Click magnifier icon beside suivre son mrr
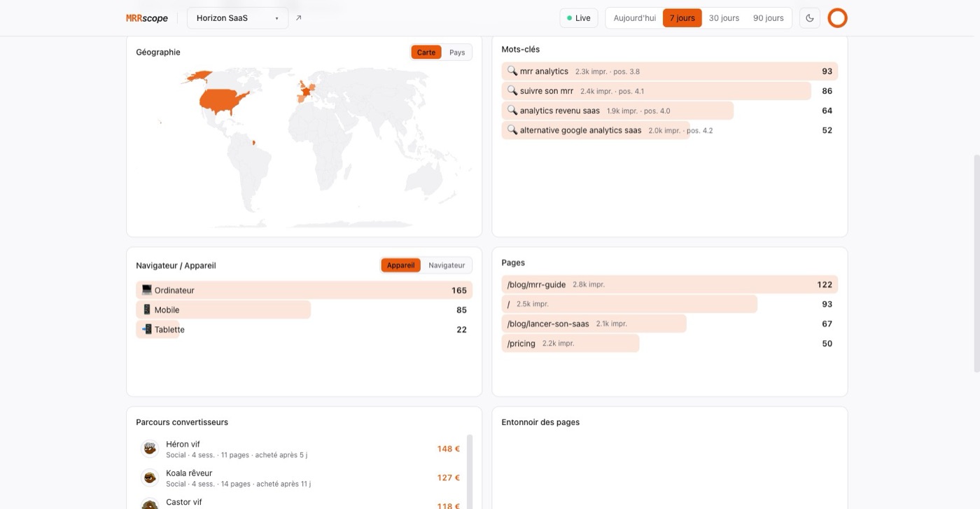 click(x=512, y=91)
